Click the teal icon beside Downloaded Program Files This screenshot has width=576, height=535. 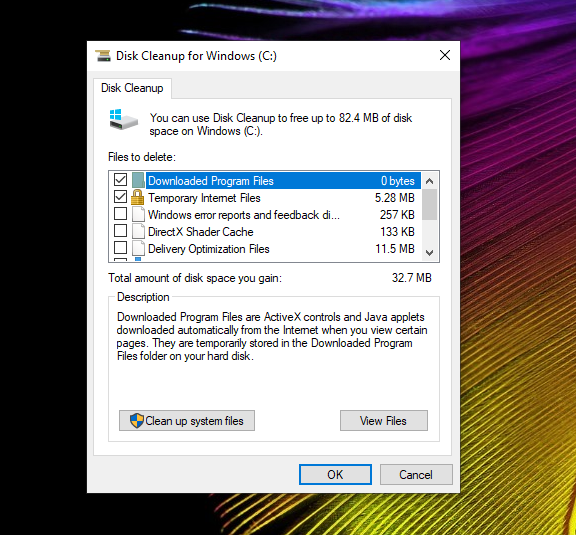coord(138,180)
